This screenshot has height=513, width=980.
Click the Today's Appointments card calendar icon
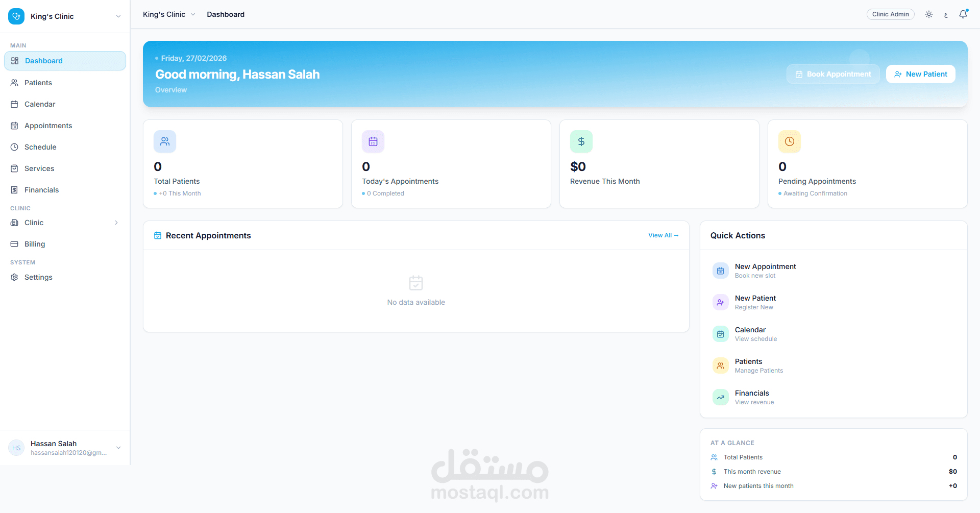(x=373, y=141)
